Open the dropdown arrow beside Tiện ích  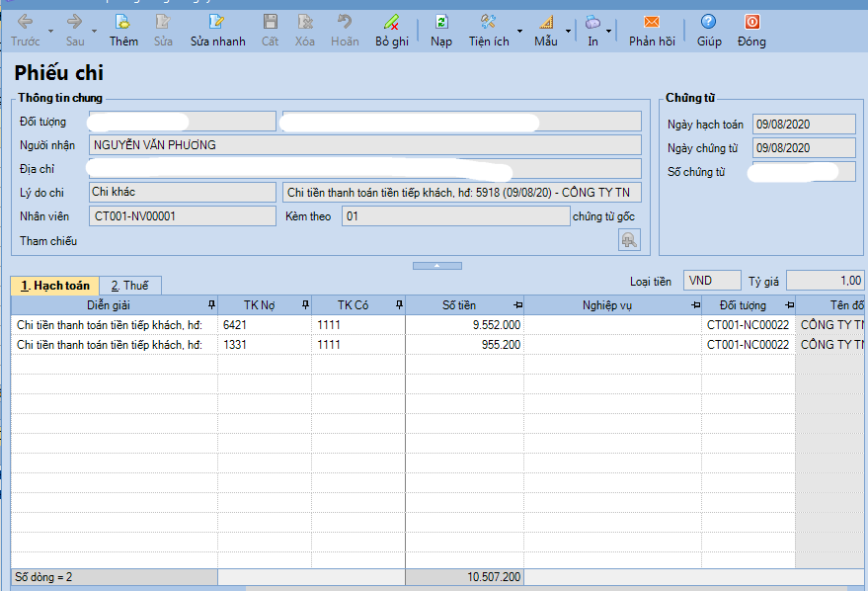click(x=520, y=31)
